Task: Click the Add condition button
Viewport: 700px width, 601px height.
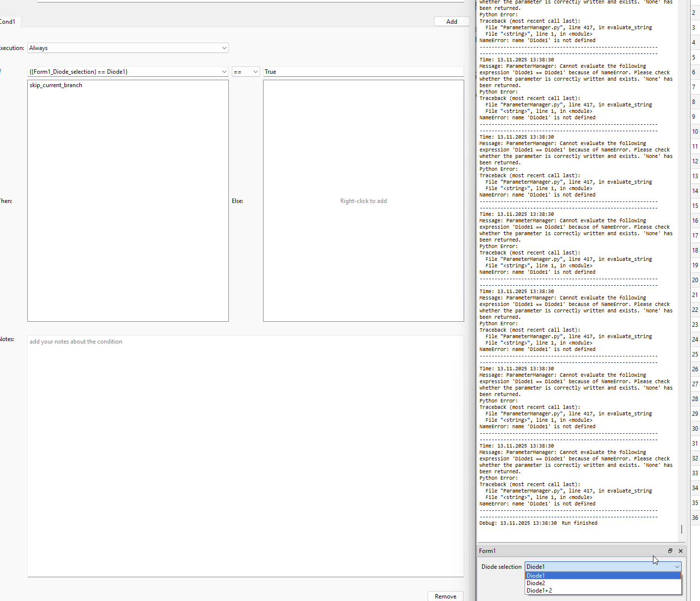Action: (x=451, y=22)
